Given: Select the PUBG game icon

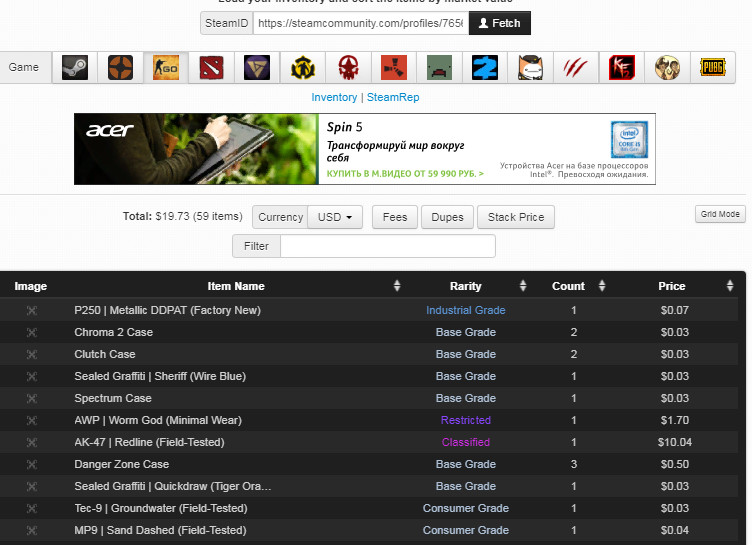Looking at the screenshot, I should coord(713,68).
